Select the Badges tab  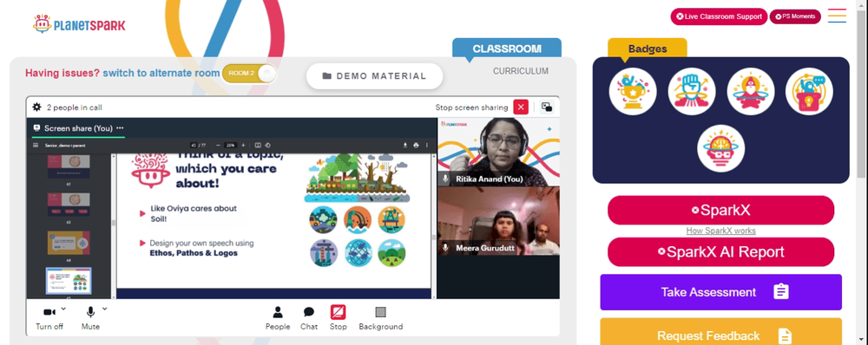[648, 49]
